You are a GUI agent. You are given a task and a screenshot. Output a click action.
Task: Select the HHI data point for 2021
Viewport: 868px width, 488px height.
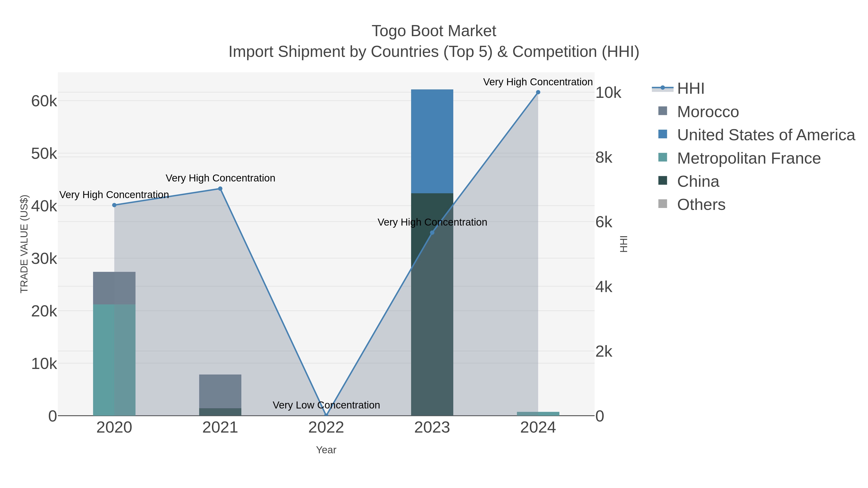(x=220, y=189)
